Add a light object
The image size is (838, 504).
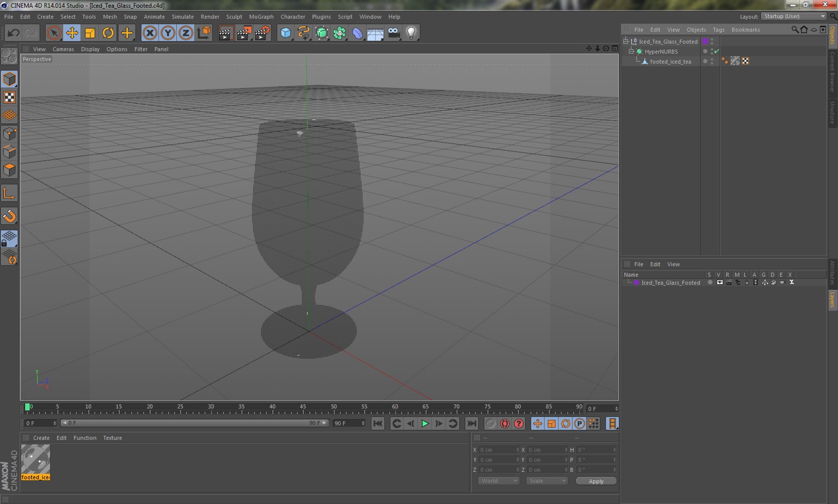pyautogui.click(x=411, y=33)
